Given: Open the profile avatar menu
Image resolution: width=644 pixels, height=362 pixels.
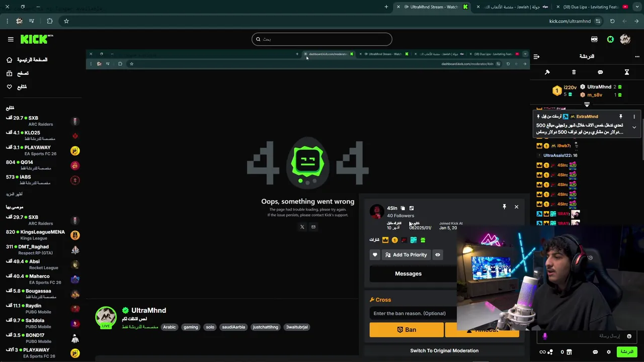Looking at the screenshot, I should (625, 39).
